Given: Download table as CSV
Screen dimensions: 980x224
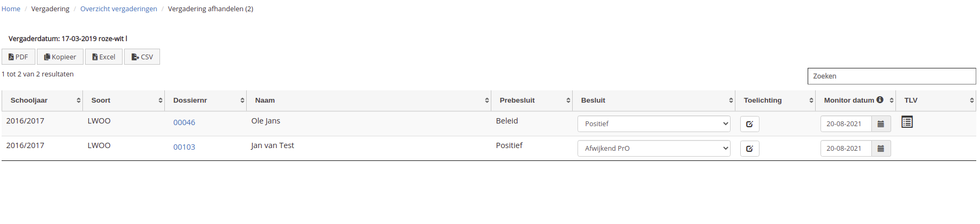Looking at the screenshot, I should (x=142, y=57).
